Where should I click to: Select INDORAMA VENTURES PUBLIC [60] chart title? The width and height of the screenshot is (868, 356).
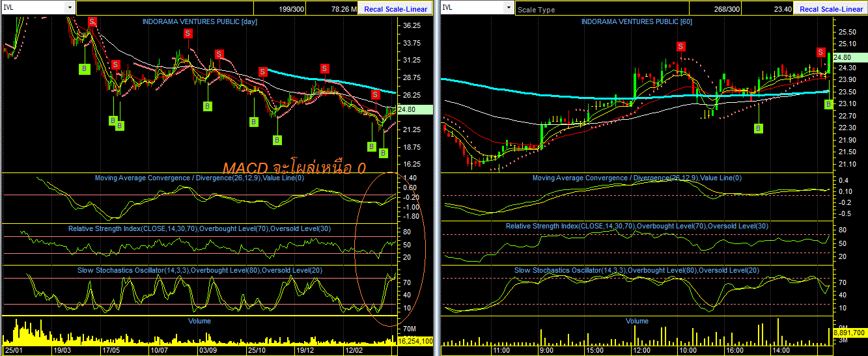[x=637, y=21]
